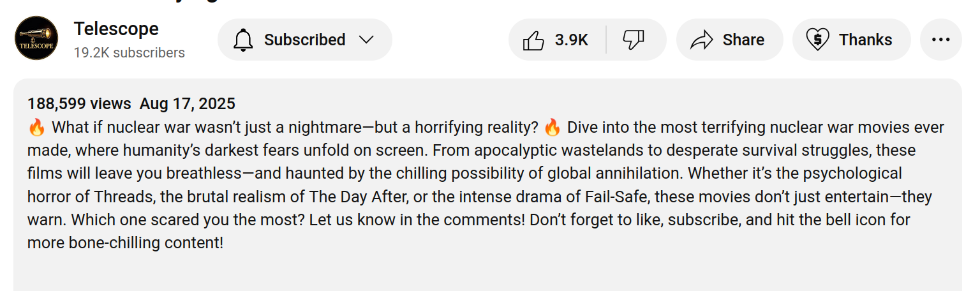Image resolution: width=980 pixels, height=291 pixels.
Task: Open the Share dialog via its label
Action: point(743,40)
